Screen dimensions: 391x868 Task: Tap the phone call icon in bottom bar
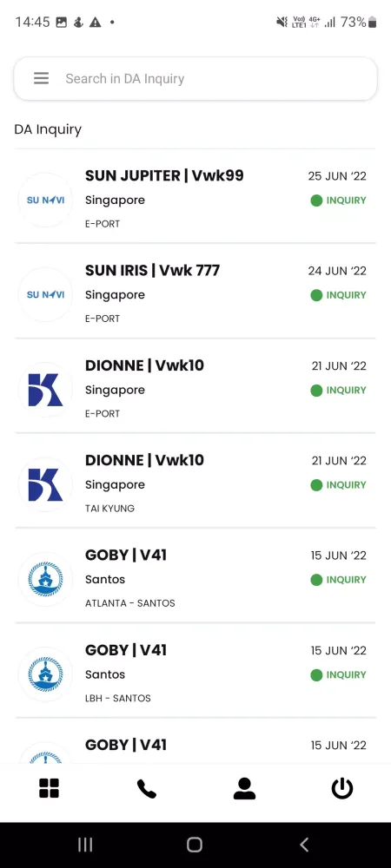click(146, 788)
